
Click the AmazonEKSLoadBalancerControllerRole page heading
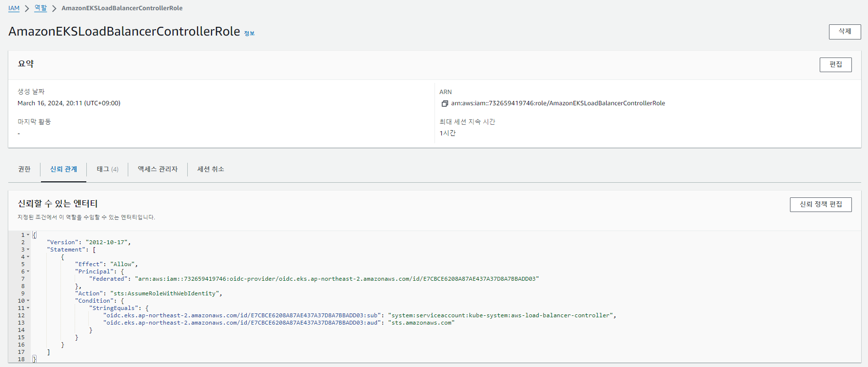[124, 32]
